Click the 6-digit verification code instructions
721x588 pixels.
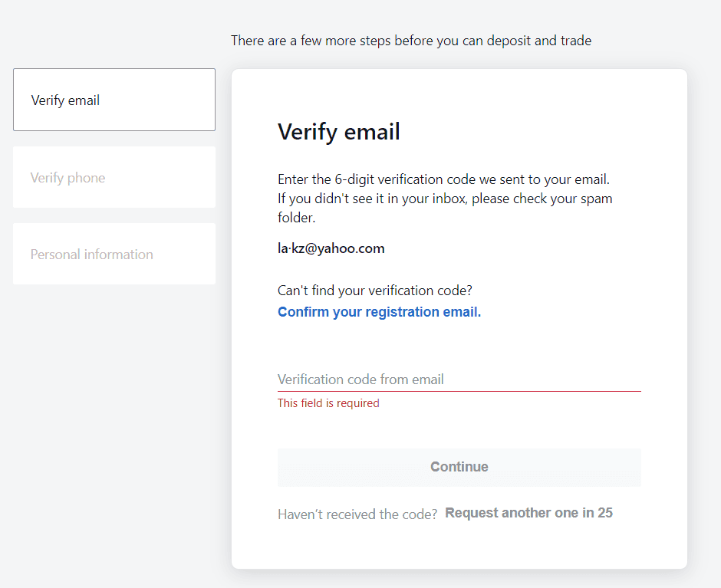(x=444, y=179)
